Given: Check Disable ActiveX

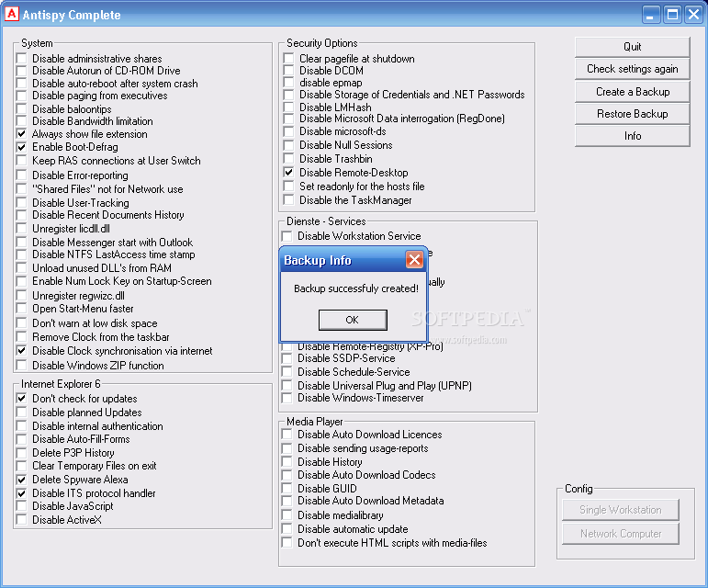Looking at the screenshot, I should [x=21, y=520].
